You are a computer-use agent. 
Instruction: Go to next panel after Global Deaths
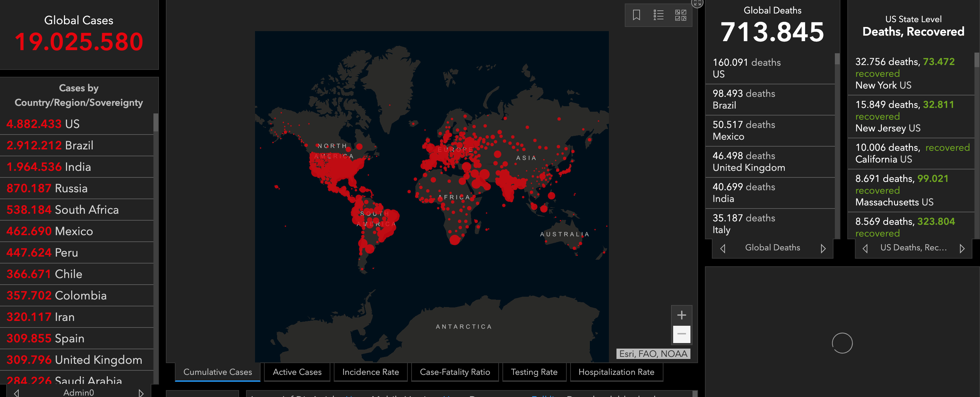tap(823, 249)
